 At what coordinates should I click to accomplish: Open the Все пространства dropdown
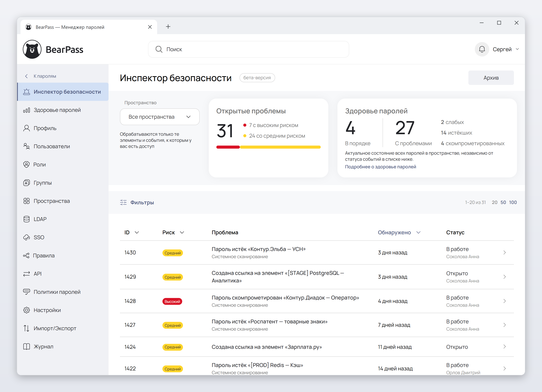coord(160,117)
